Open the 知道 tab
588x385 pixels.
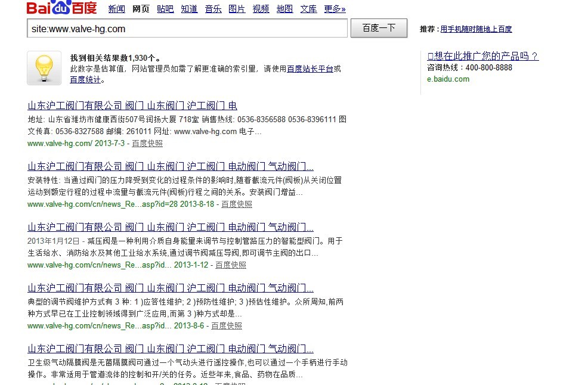189,8
